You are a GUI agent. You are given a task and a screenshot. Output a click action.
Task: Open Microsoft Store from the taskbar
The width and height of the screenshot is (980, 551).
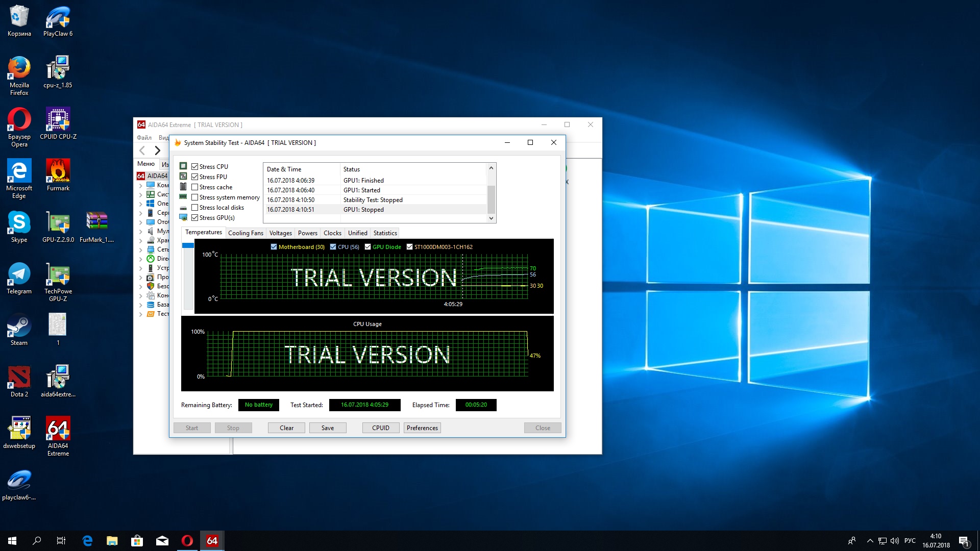pos(137,541)
